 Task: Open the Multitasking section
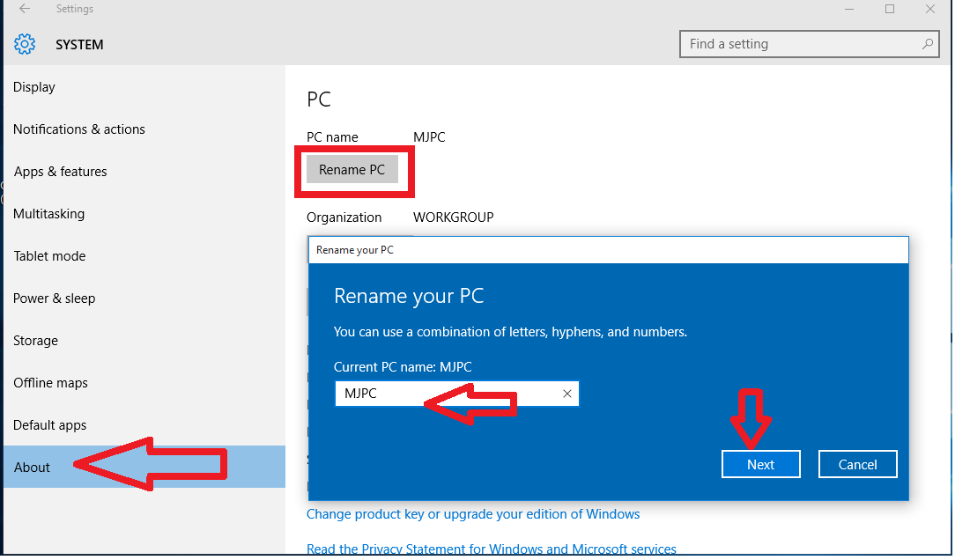point(48,213)
